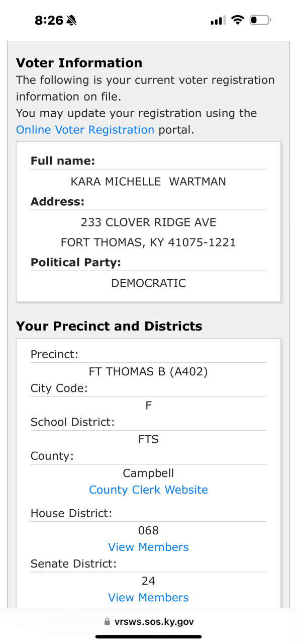Tap the DEMOCRATIC political party value
The image size is (297, 644).
coord(148,283)
